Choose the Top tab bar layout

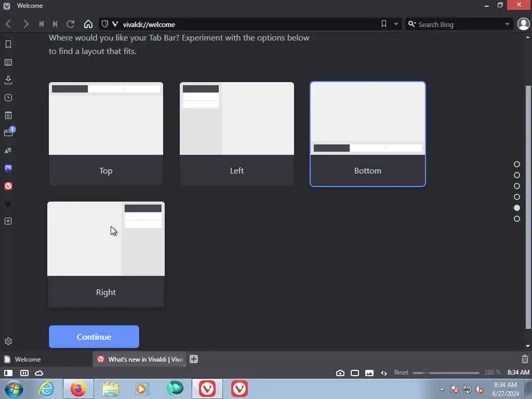click(106, 134)
